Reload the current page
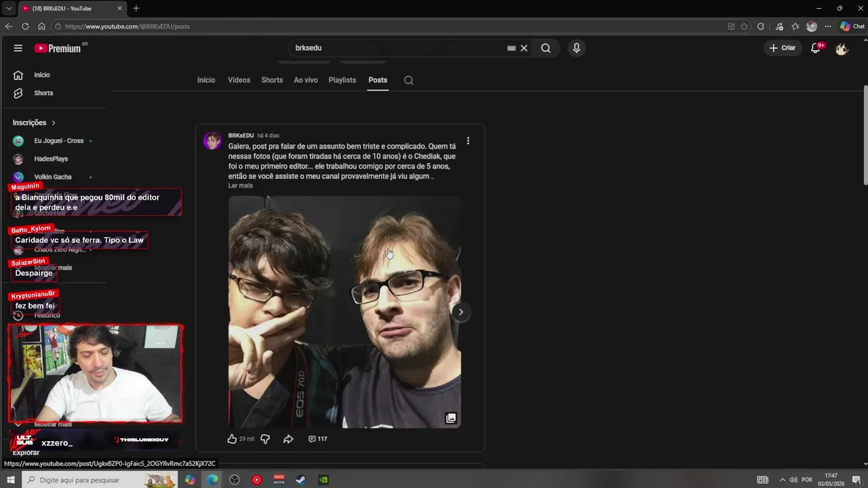This screenshot has width=868, height=488. point(25,26)
